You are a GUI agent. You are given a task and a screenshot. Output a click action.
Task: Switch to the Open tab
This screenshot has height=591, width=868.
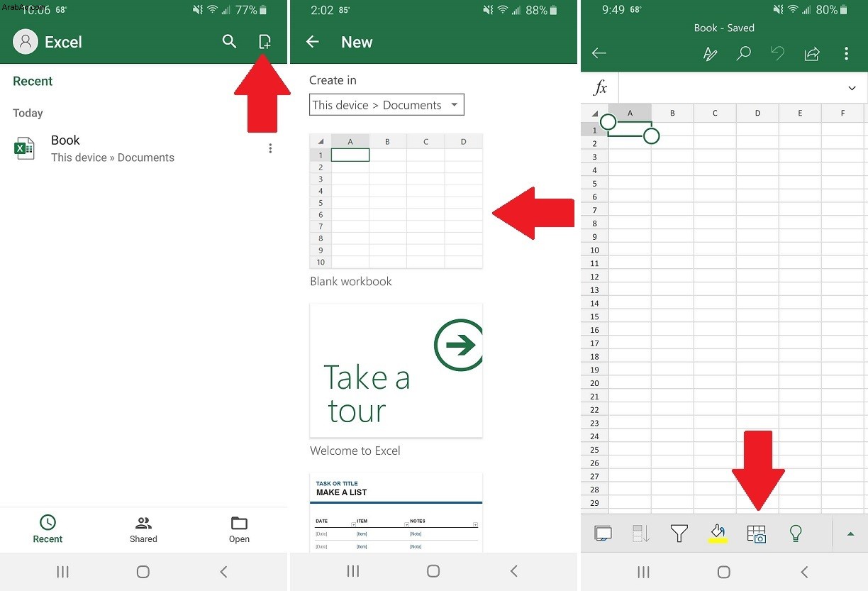(239, 529)
